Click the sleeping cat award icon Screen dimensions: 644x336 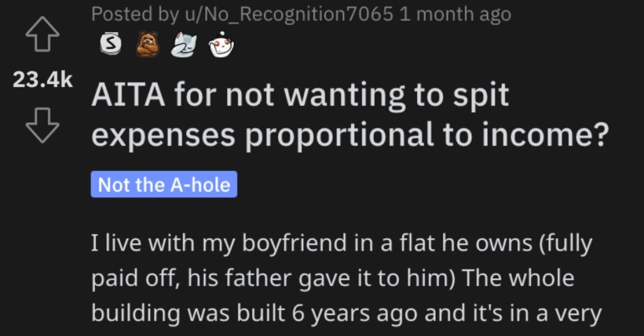pos(184,44)
